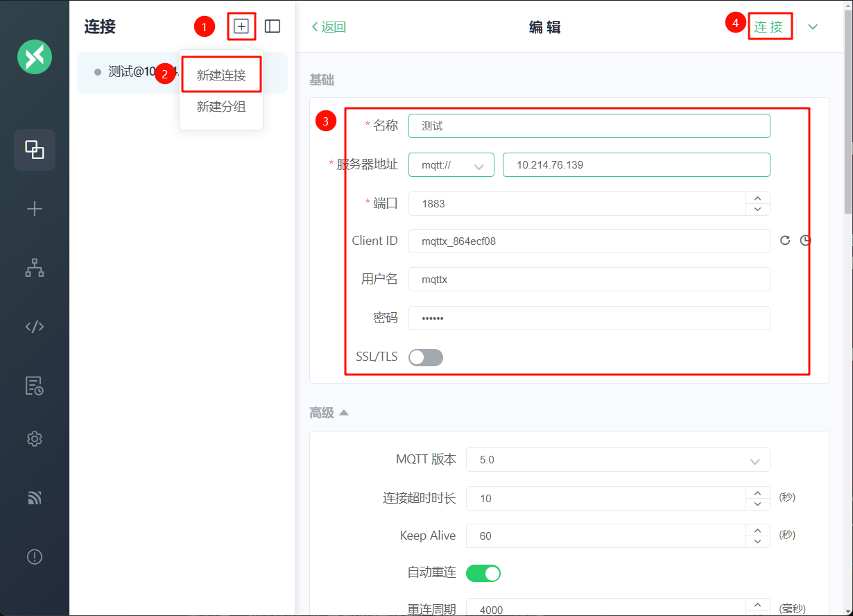This screenshot has height=616, width=853.
Task: Open the Connections page in sidebar
Action: [x=35, y=149]
